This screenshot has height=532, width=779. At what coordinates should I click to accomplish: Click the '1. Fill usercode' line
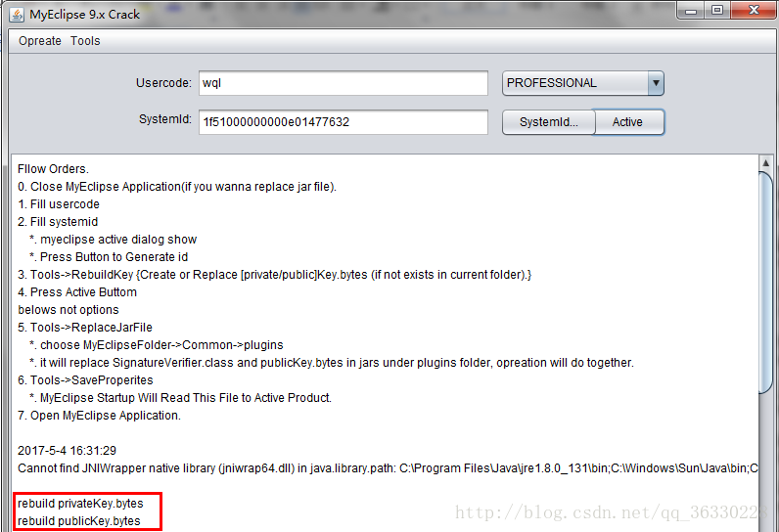click(59, 204)
